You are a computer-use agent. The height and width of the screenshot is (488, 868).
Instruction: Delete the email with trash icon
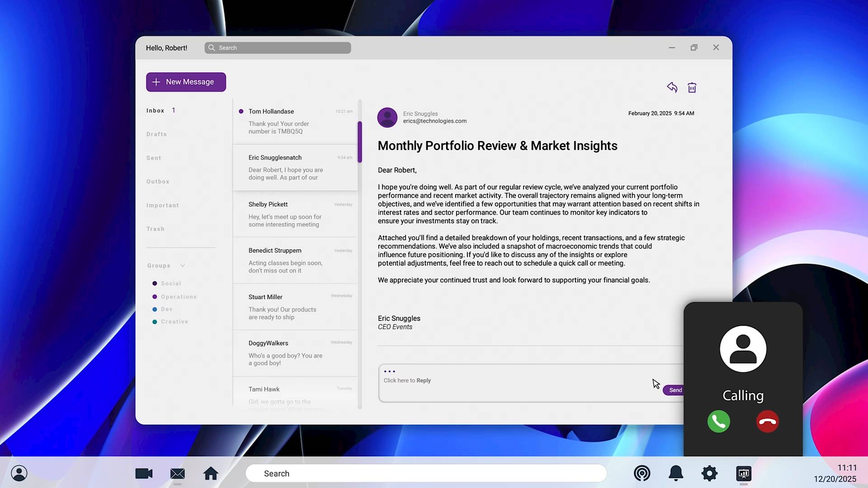pos(692,88)
